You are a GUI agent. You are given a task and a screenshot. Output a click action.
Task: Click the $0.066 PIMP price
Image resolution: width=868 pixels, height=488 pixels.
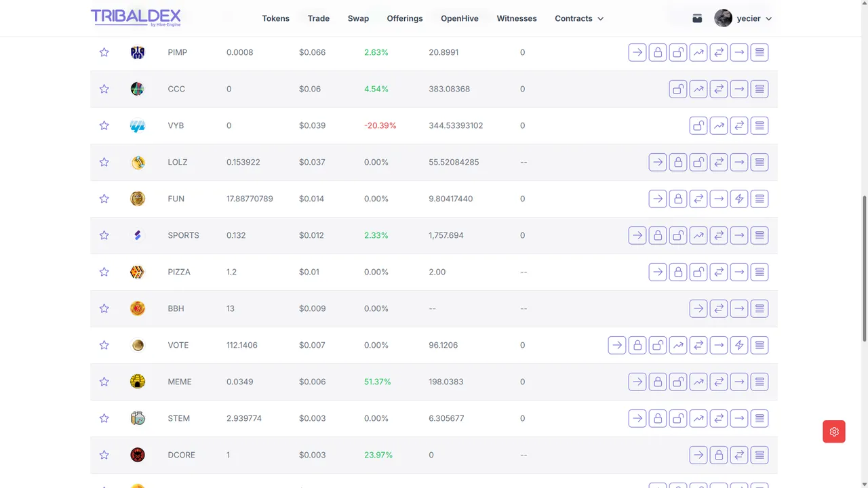point(312,52)
